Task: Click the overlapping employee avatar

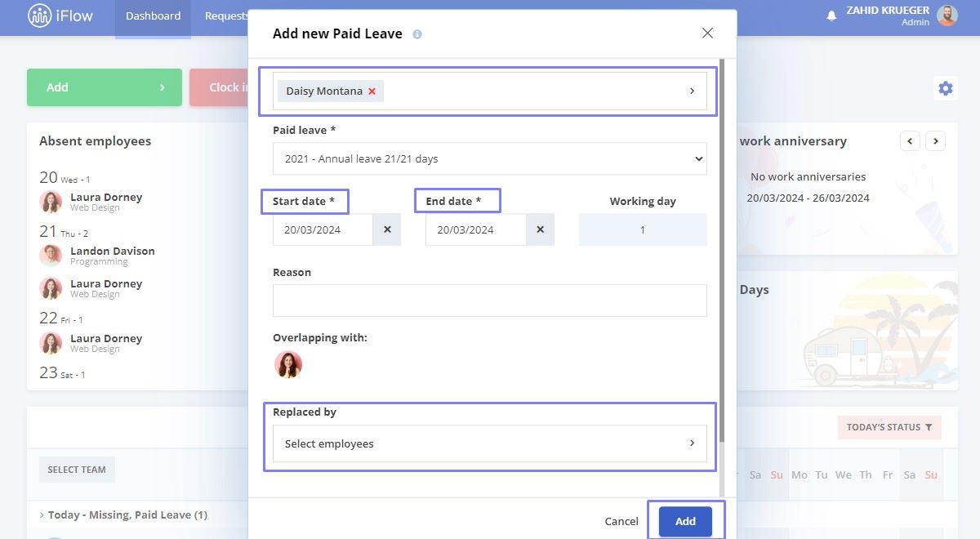Action: 287,364
